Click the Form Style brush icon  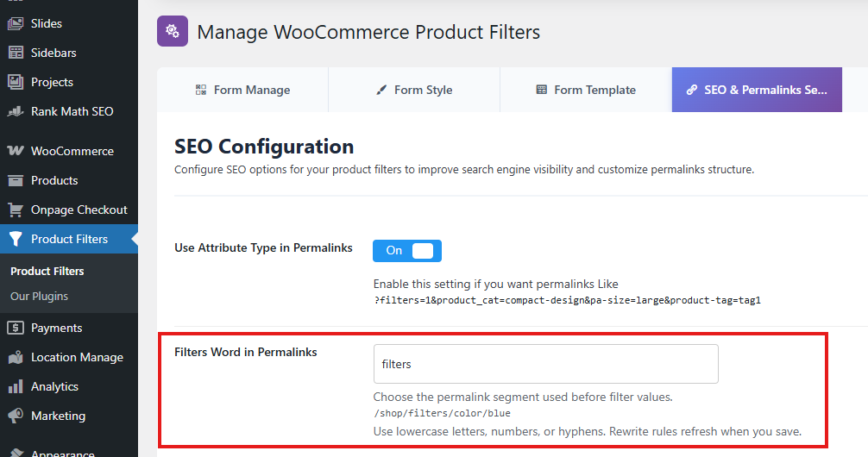point(381,90)
